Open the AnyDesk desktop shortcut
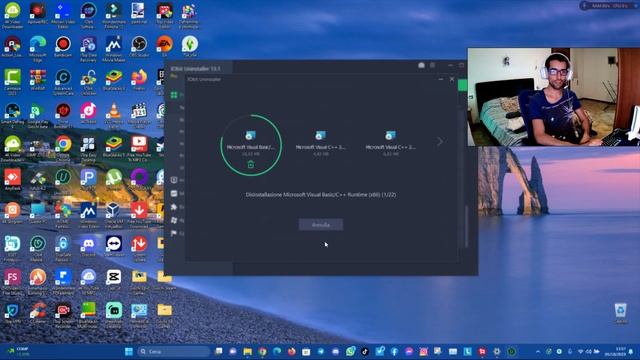 pyautogui.click(x=12, y=180)
